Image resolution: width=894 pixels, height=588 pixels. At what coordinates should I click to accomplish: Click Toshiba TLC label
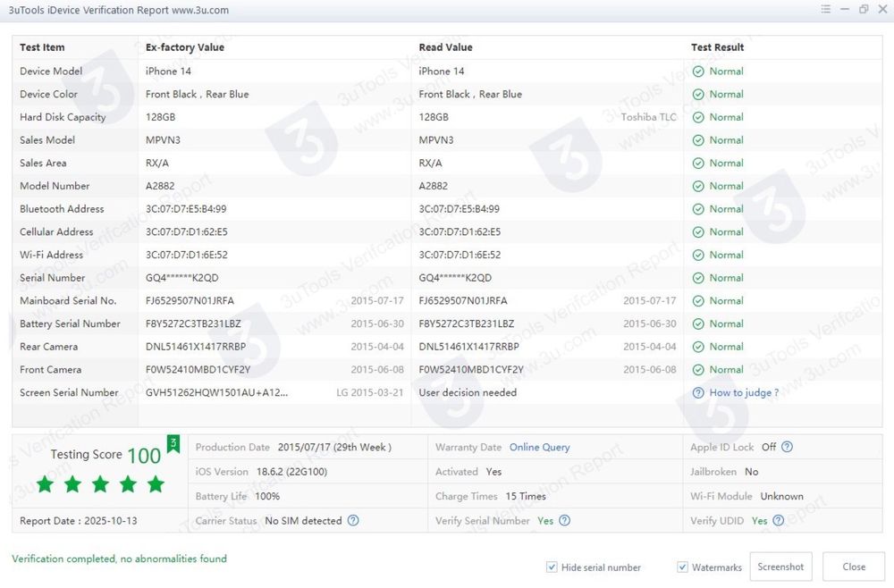click(648, 117)
